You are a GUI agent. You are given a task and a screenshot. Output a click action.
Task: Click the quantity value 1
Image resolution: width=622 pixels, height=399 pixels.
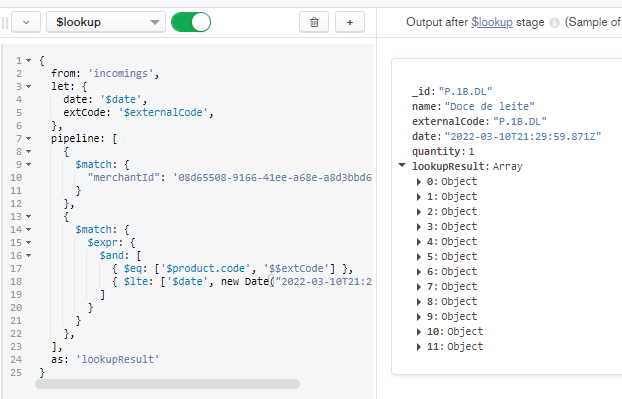[471, 152]
